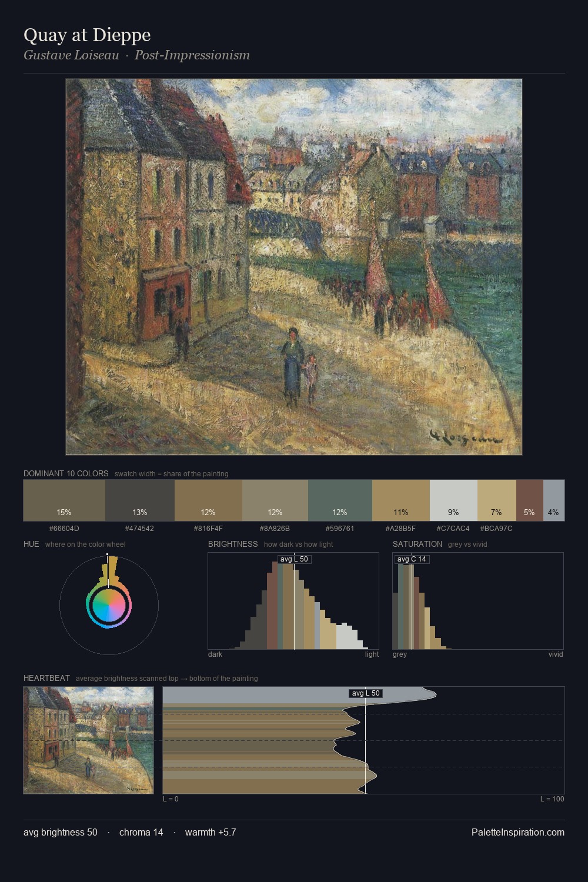Image resolution: width=588 pixels, height=882 pixels.
Task: Click the 'HEARTBEAT' section heading
Action: pos(46,678)
